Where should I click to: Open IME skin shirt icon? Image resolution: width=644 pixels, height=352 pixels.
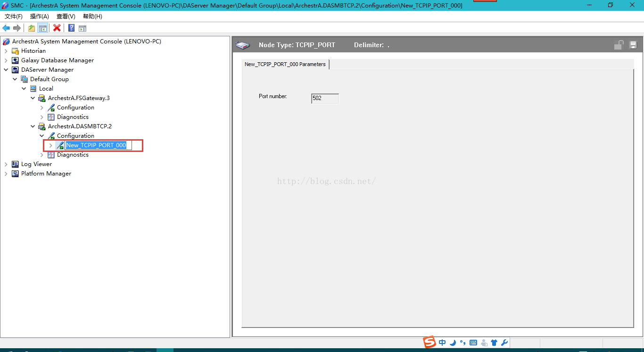[x=494, y=343]
